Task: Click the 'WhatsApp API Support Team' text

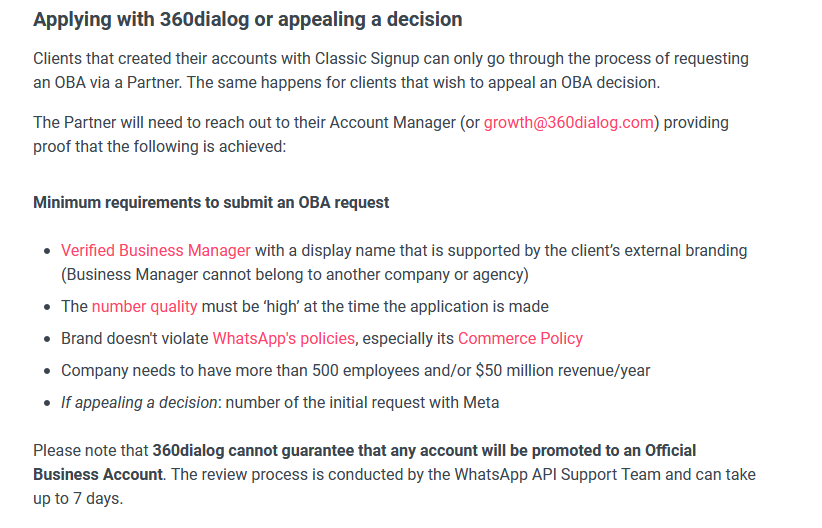Action: tap(557, 475)
